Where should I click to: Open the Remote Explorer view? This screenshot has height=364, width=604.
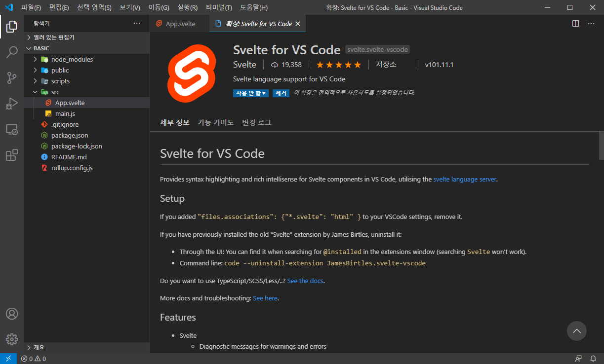click(12, 130)
